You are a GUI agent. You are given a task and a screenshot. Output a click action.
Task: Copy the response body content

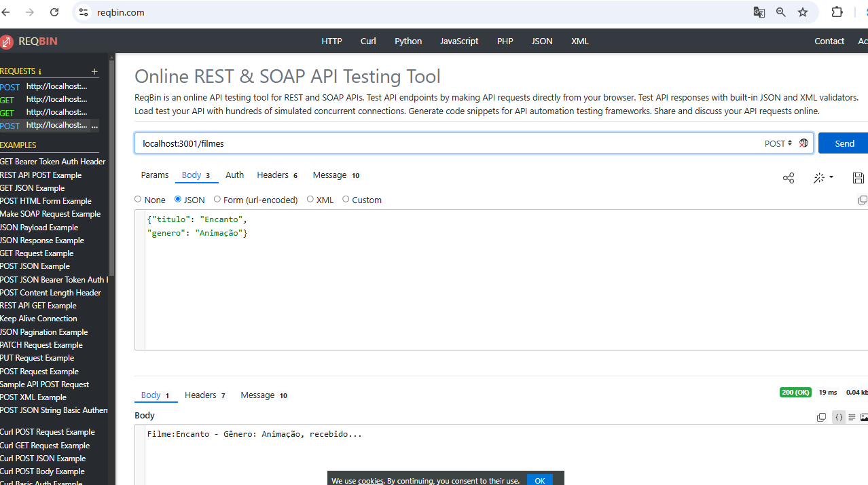[821, 417]
